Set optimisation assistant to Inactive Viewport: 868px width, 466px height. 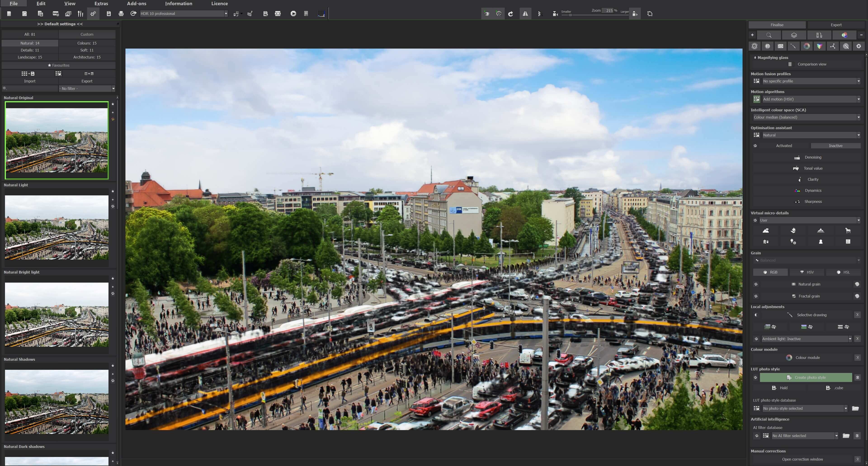(x=835, y=146)
